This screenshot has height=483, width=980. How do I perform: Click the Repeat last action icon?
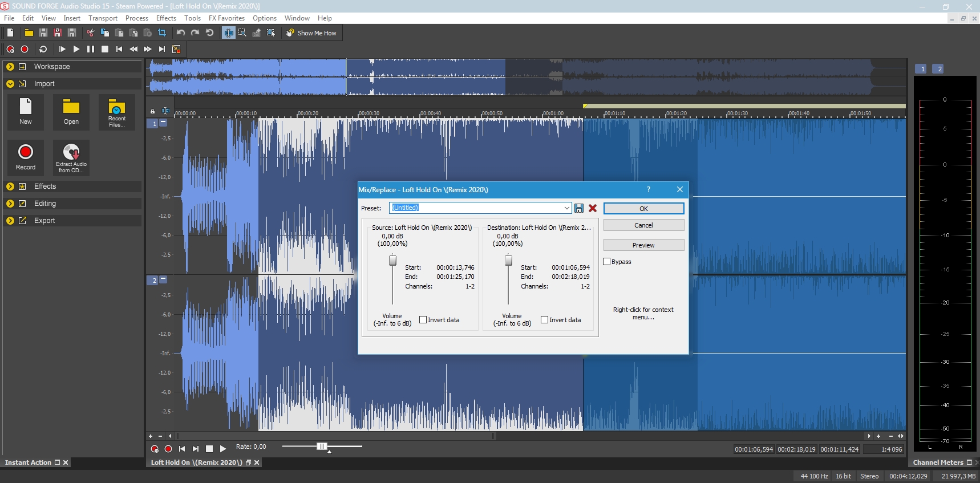point(209,33)
